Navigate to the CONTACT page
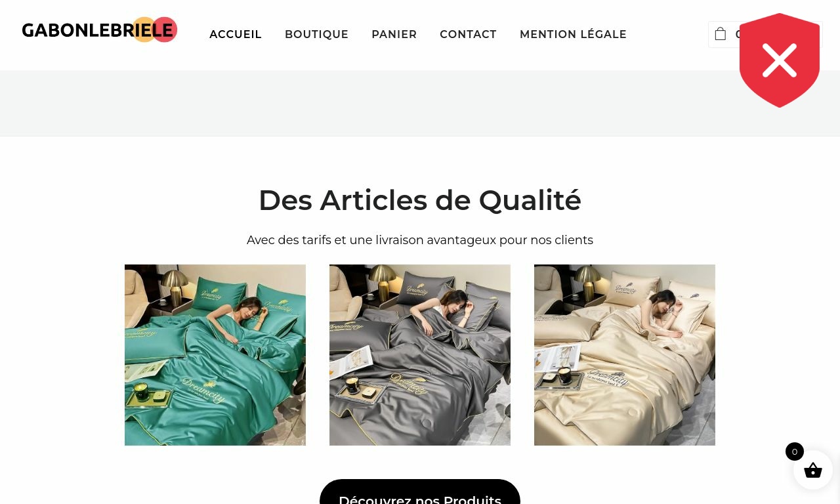 468,34
